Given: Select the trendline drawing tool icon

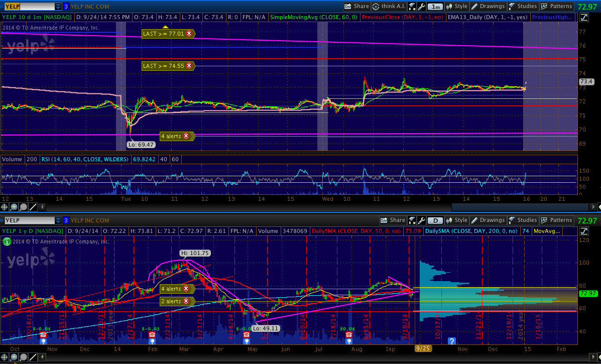Looking at the screenshot, I should [33, 207].
